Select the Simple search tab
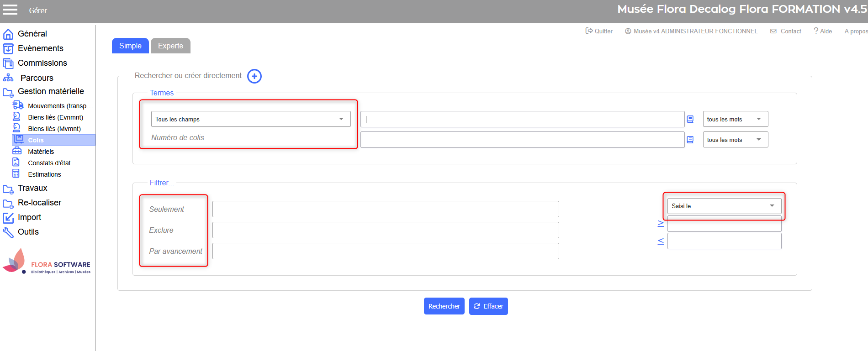 coord(130,46)
